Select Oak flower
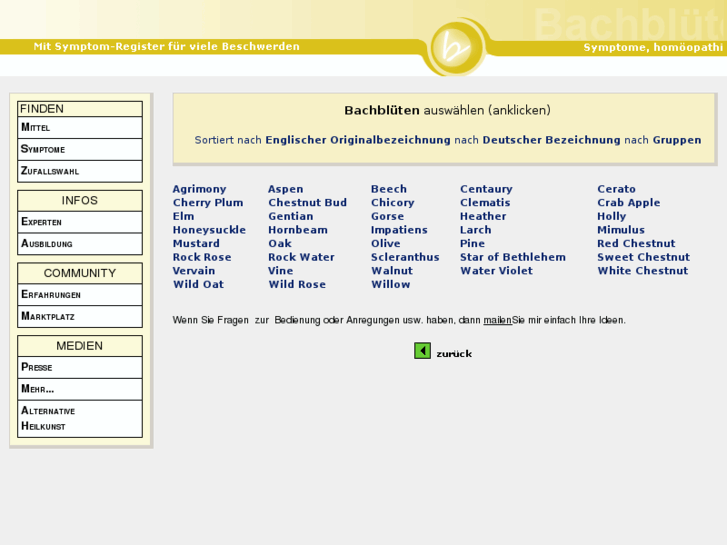727x545 pixels. [x=280, y=244]
